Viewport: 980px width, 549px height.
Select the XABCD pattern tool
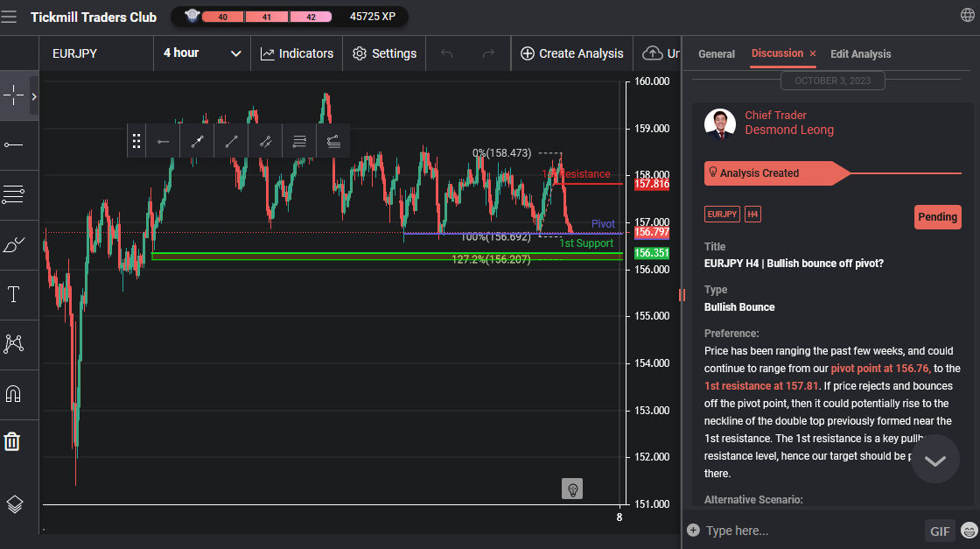click(x=13, y=343)
